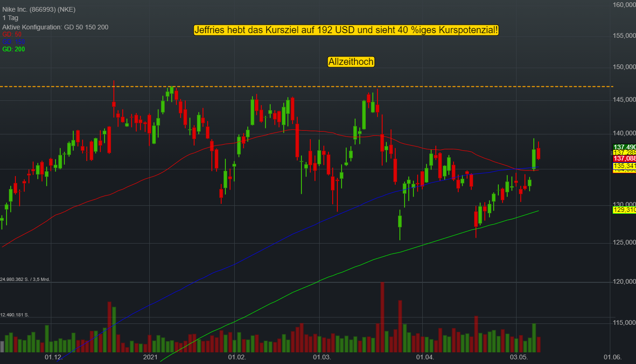Image resolution: width=636 pixels, height=364 pixels.
Task: Click the 125,000 price axis label
Action: tap(624, 242)
